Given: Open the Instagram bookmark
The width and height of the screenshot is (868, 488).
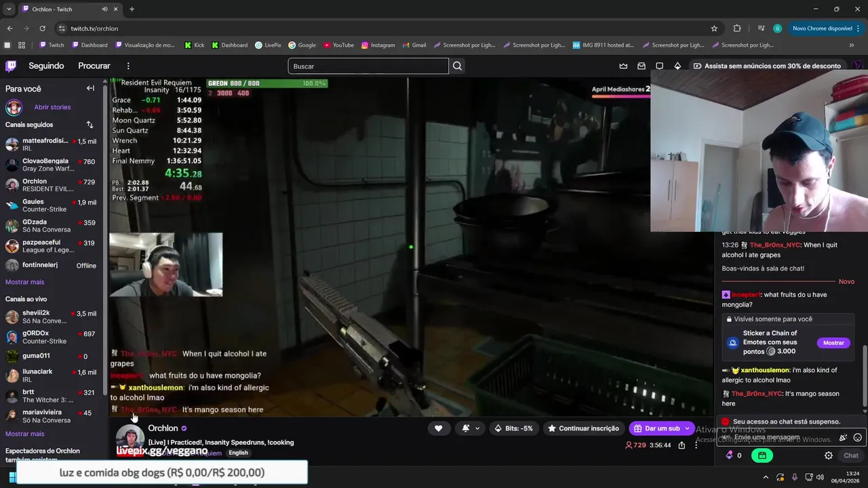Looking at the screenshot, I should [x=378, y=45].
